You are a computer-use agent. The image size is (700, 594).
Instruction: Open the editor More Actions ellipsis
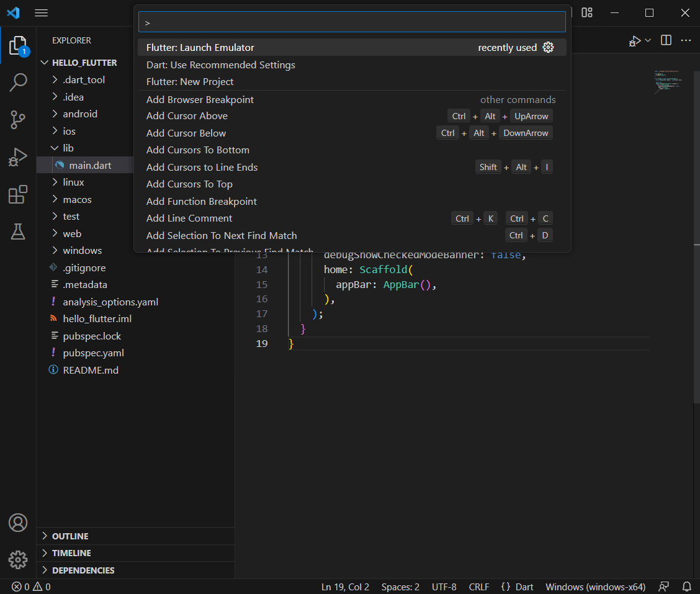pos(686,40)
